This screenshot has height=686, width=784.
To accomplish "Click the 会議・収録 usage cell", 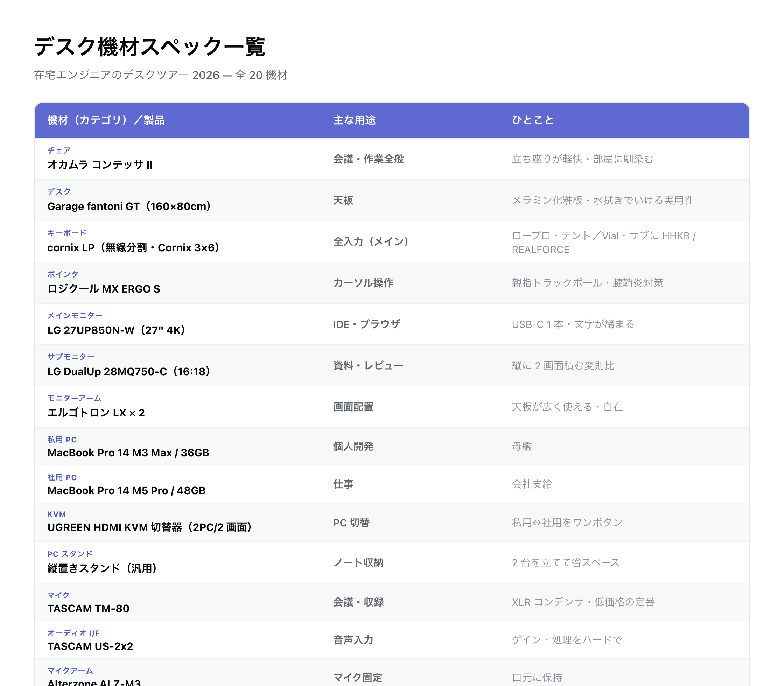I will point(358,602).
